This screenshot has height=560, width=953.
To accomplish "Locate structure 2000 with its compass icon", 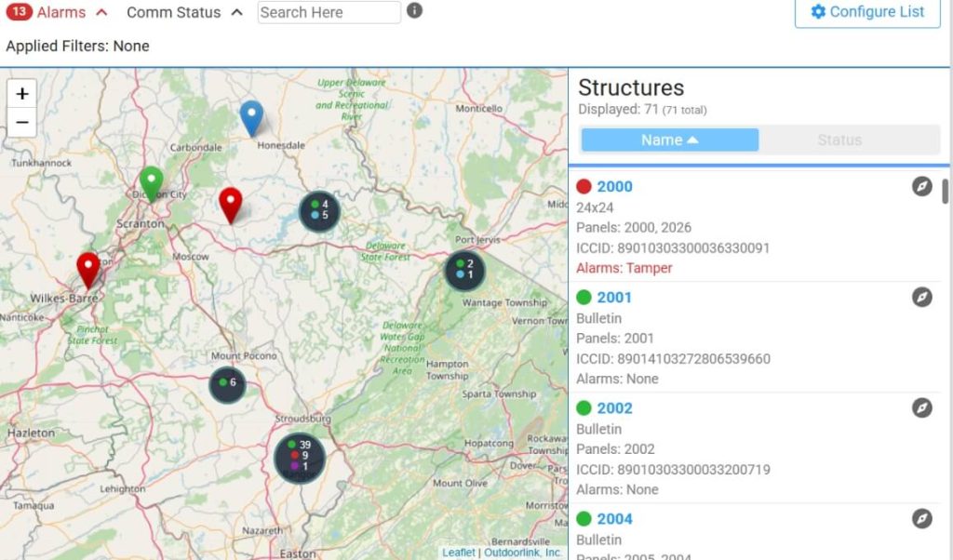I will [x=922, y=186].
